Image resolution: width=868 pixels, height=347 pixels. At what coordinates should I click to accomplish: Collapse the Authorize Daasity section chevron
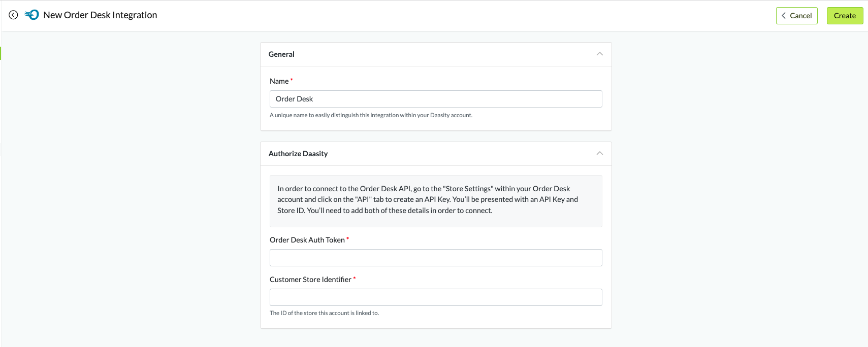[x=599, y=153]
